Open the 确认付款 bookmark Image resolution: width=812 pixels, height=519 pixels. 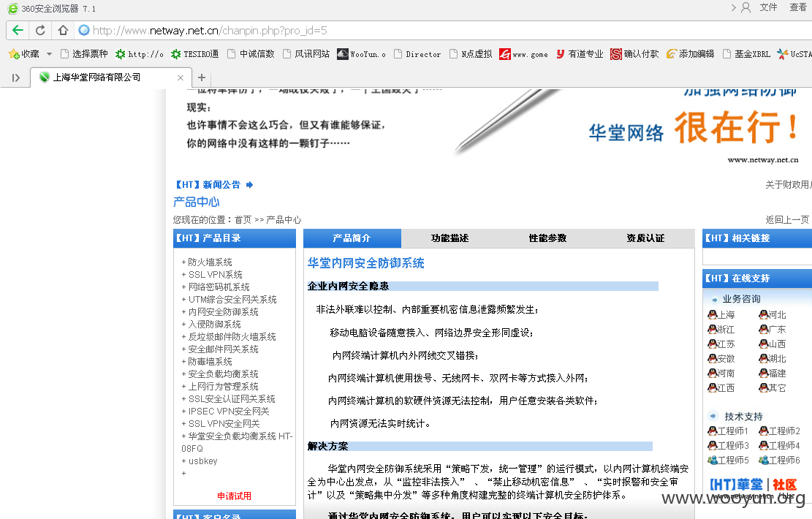point(634,54)
